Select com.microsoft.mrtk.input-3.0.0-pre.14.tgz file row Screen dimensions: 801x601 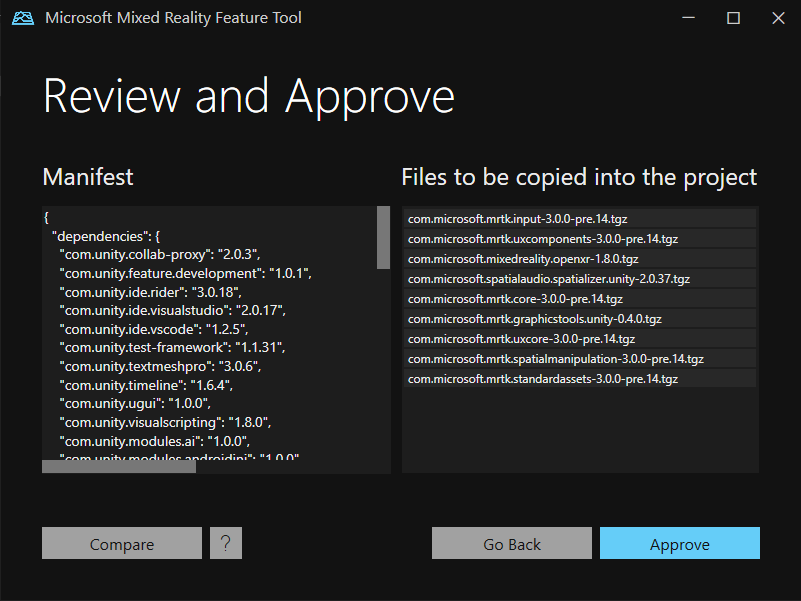(x=580, y=219)
